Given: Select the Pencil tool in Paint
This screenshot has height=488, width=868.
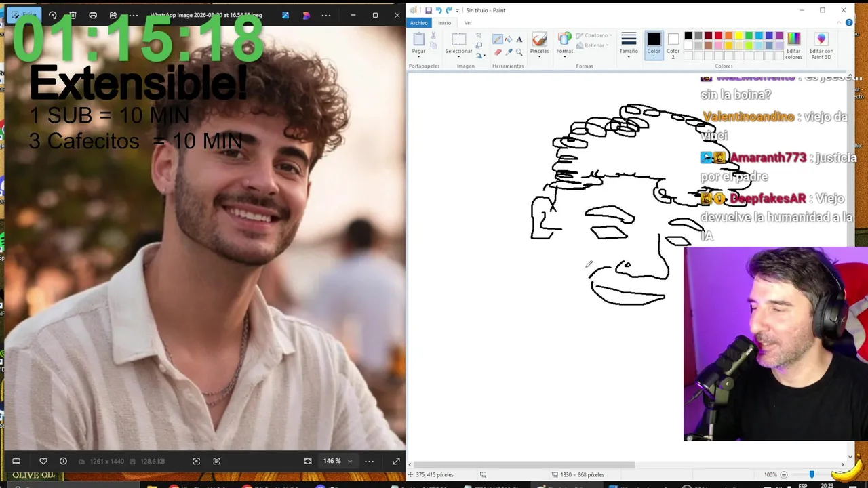Looking at the screenshot, I should pos(498,39).
